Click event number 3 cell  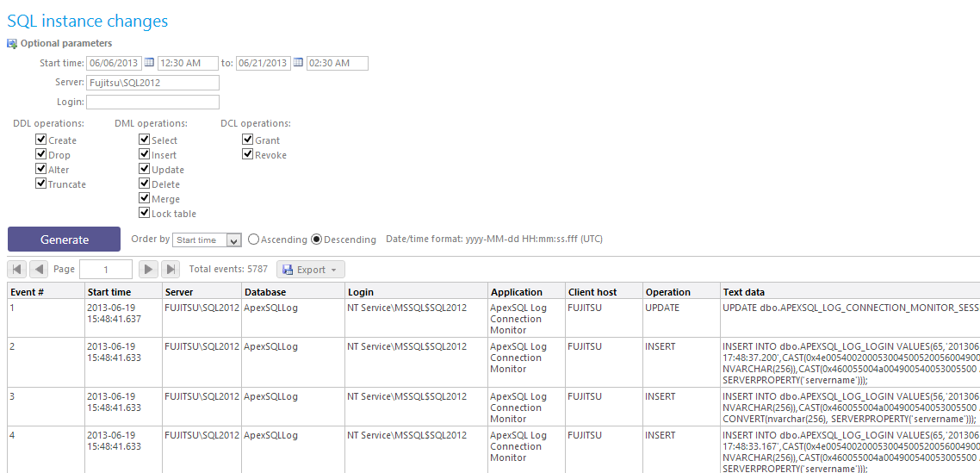click(46, 408)
